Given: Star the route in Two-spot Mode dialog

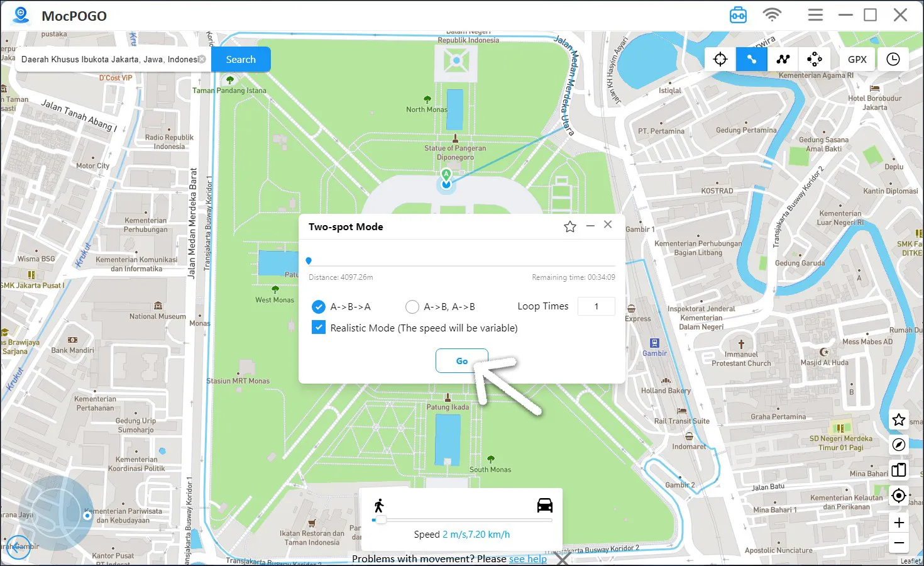Looking at the screenshot, I should tap(569, 226).
